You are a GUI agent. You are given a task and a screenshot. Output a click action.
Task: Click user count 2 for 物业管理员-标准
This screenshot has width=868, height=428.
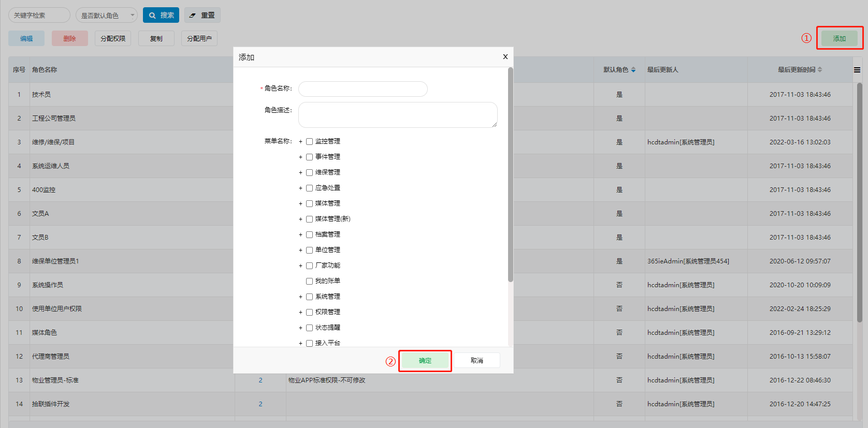[x=261, y=380]
